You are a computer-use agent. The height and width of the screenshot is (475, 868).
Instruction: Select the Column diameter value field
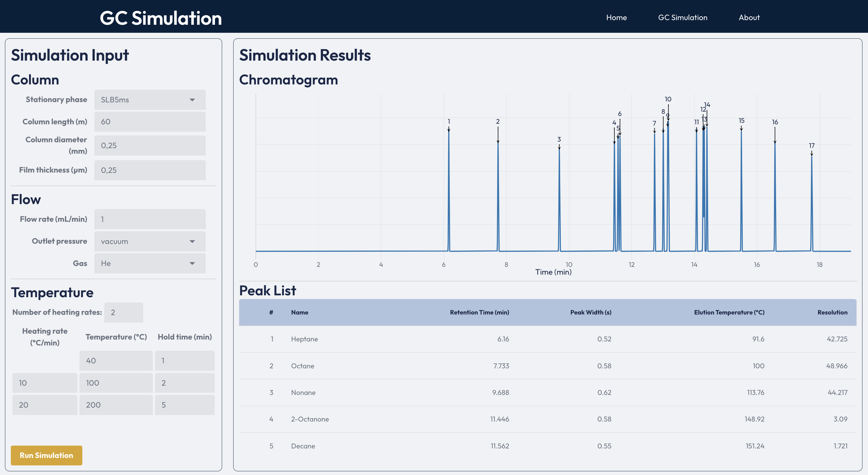149,145
